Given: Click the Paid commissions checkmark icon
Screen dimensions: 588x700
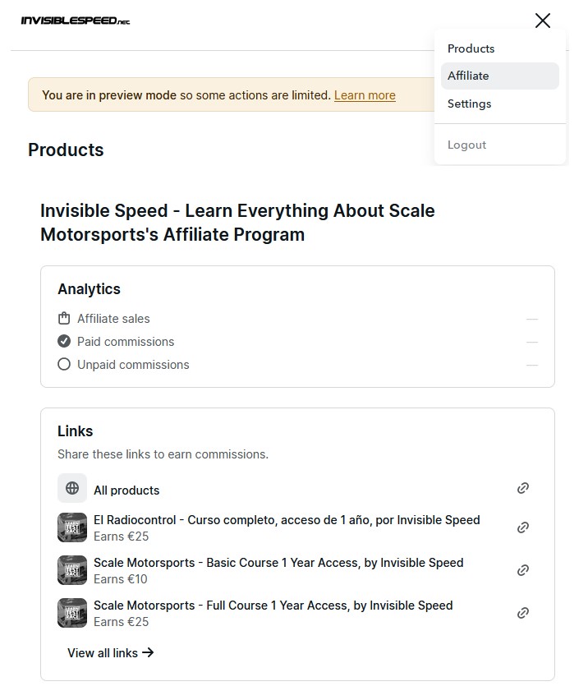Looking at the screenshot, I should point(64,341).
